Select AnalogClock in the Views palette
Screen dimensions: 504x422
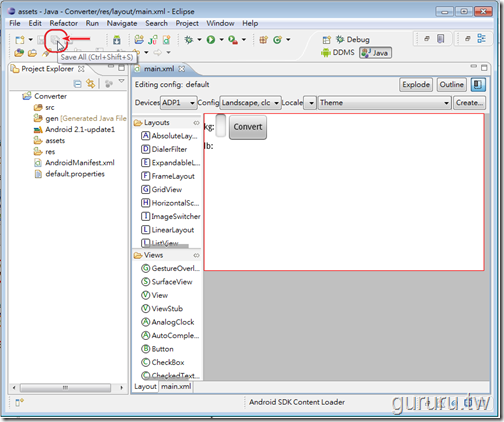click(x=173, y=322)
